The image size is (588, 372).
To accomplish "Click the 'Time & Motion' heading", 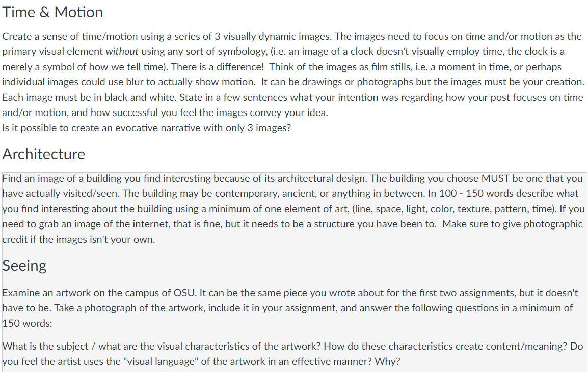I will pyautogui.click(x=52, y=12).
